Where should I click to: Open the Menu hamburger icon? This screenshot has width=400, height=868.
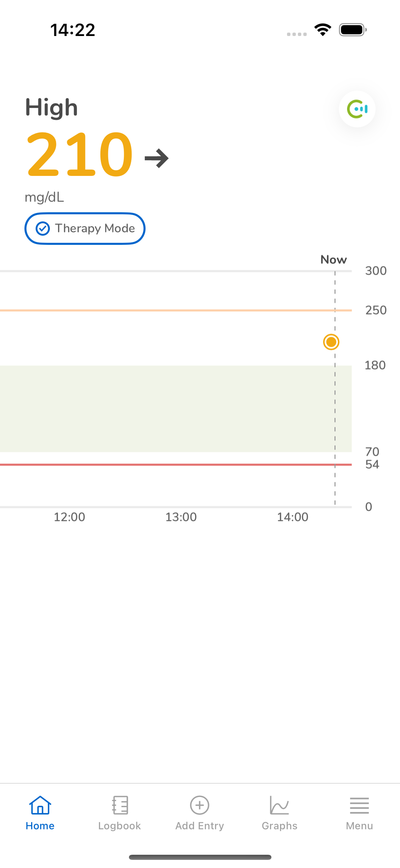tap(359, 806)
